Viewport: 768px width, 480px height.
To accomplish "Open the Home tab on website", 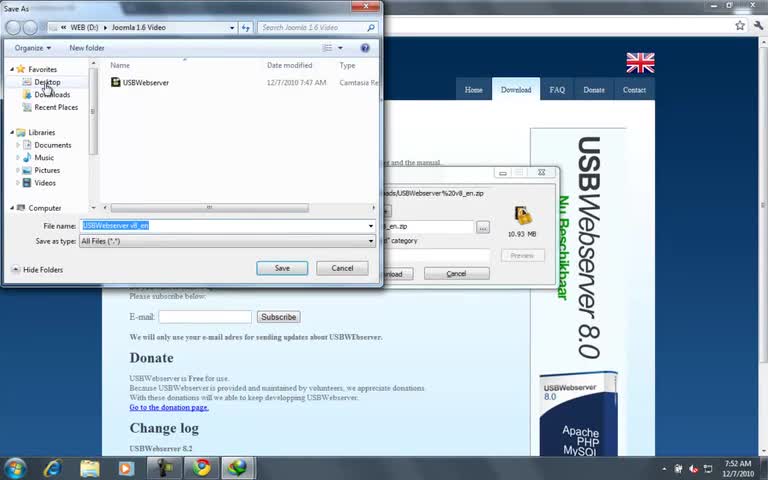I will [474, 90].
